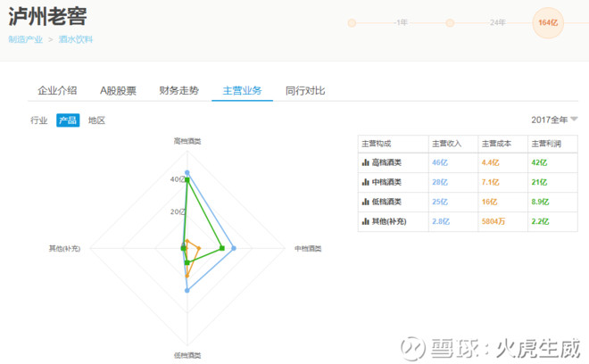Click the bar chart icon beside 高档酒类
The height and width of the screenshot is (364, 589).
365,162
